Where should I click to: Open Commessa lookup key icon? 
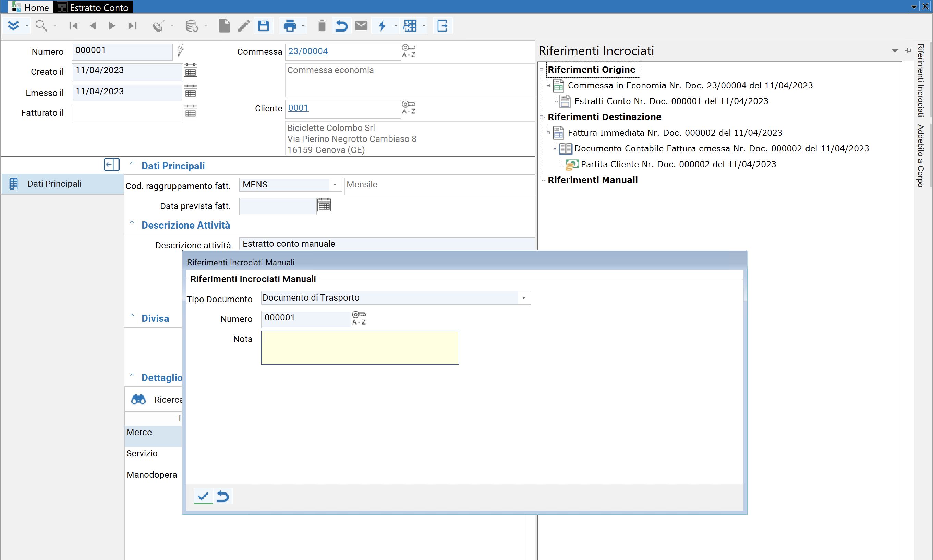tap(408, 51)
